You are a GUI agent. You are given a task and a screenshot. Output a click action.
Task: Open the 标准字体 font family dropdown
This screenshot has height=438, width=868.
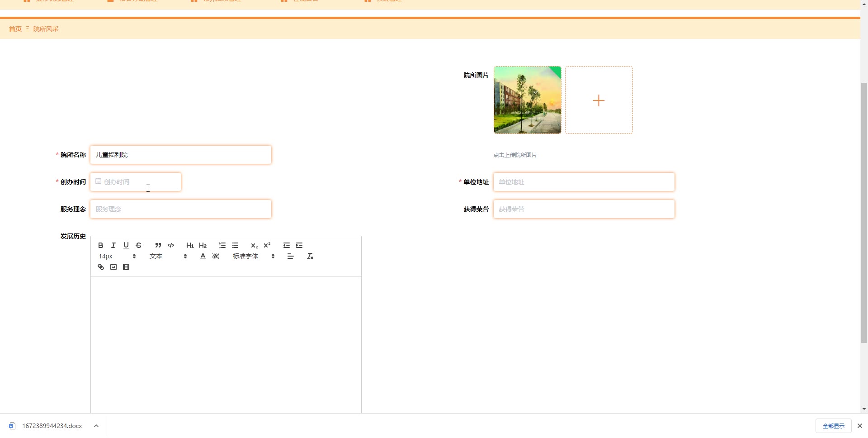pos(254,256)
